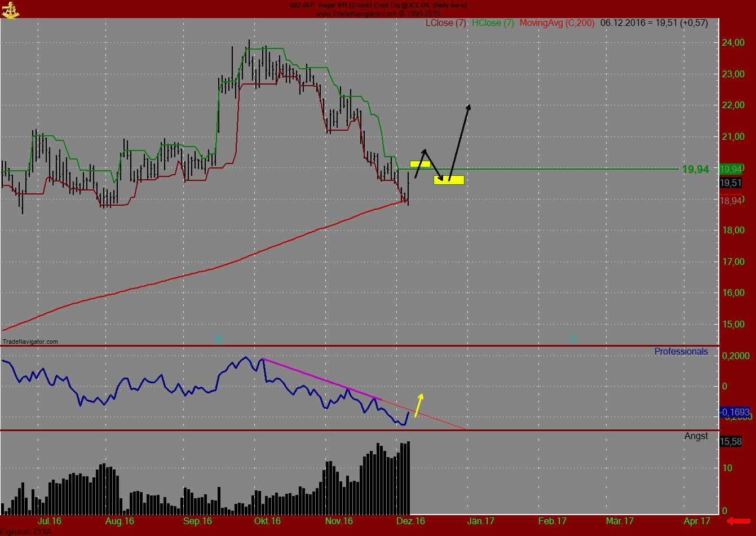Select the cyan diamond marker near Feb.17
756x536 pixels.
pos(572,339)
